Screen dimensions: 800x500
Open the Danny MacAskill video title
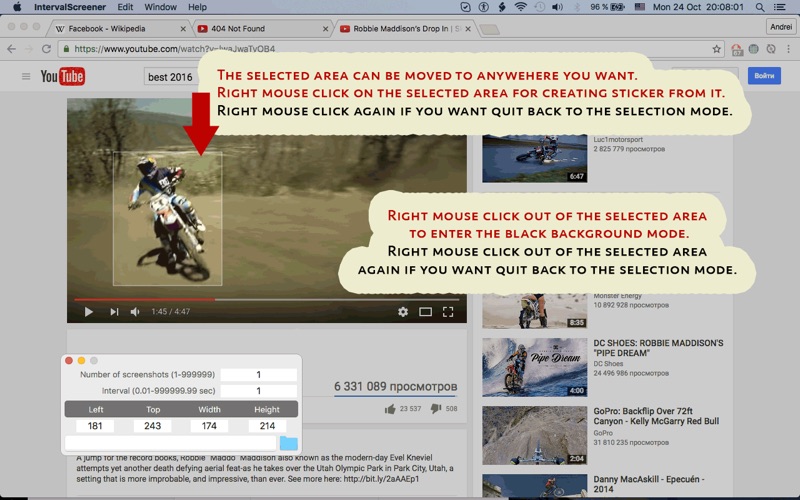click(648, 484)
